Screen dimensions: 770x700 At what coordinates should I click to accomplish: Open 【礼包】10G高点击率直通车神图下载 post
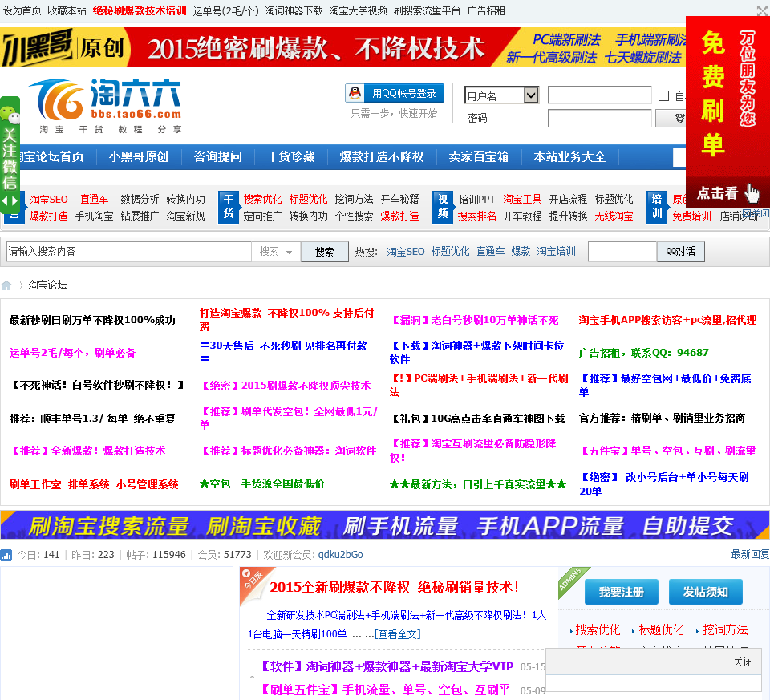coord(476,419)
